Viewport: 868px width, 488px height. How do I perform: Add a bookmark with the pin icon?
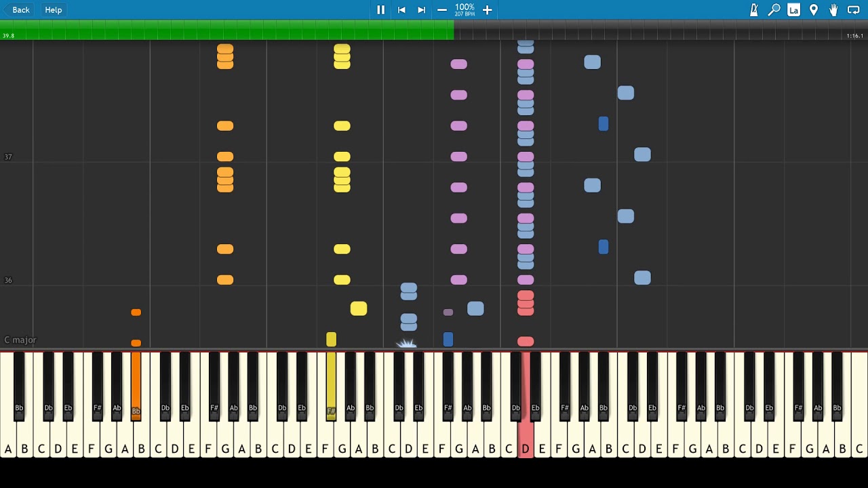click(x=814, y=9)
